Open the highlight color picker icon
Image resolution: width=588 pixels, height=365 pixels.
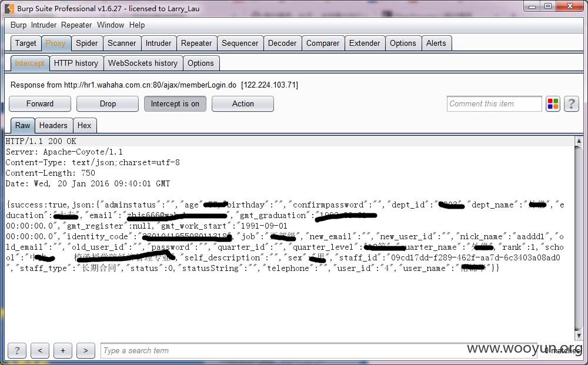click(x=553, y=104)
